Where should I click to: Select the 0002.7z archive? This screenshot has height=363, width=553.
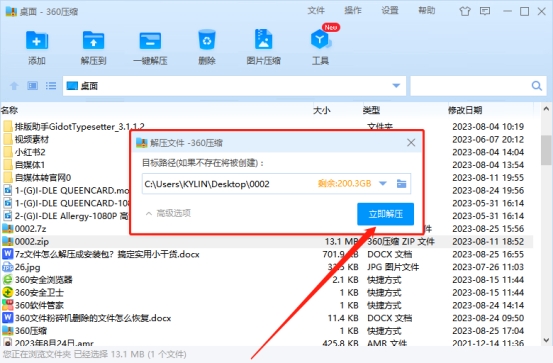(x=30, y=229)
